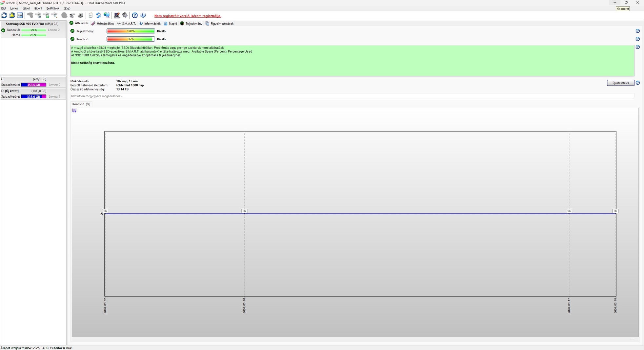Open the Beállítások menu
This screenshot has height=350, width=644.
pyautogui.click(x=53, y=9)
